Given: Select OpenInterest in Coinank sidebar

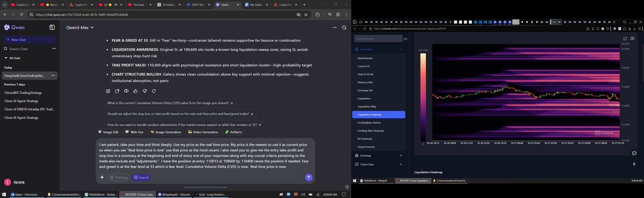Looking at the screenshot, I should [378, 58].
